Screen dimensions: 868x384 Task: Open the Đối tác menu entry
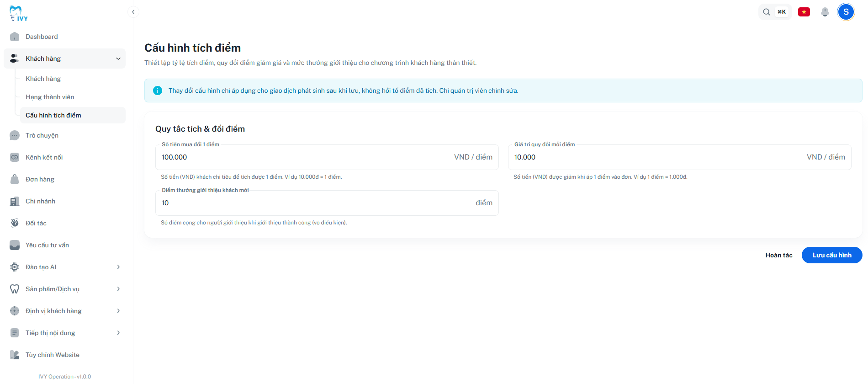tap(64, 223)
